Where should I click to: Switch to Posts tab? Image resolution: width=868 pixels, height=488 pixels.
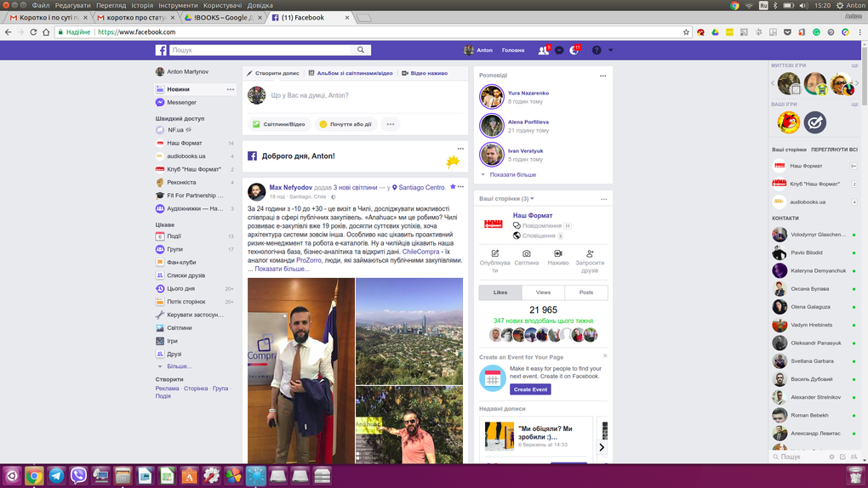point(586,292)
